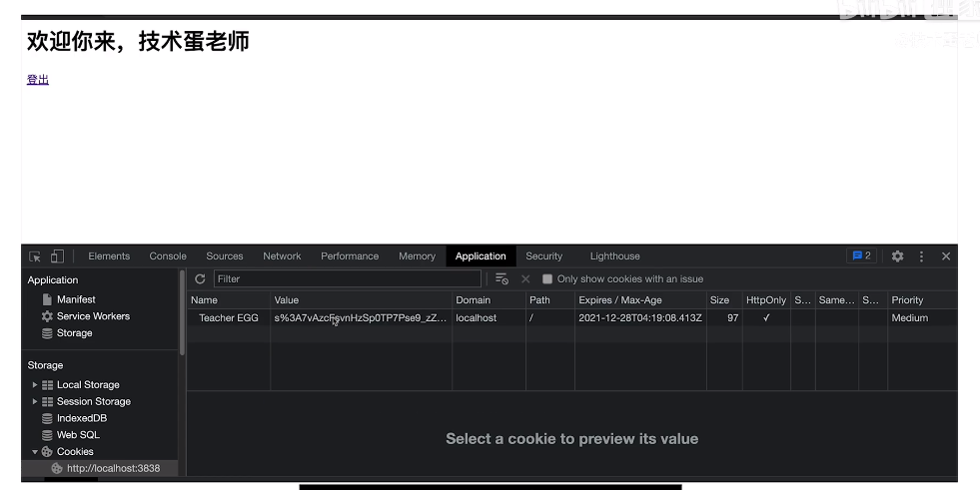Collapse the Cookies tree node
The image size is (980, 490).
35,452
